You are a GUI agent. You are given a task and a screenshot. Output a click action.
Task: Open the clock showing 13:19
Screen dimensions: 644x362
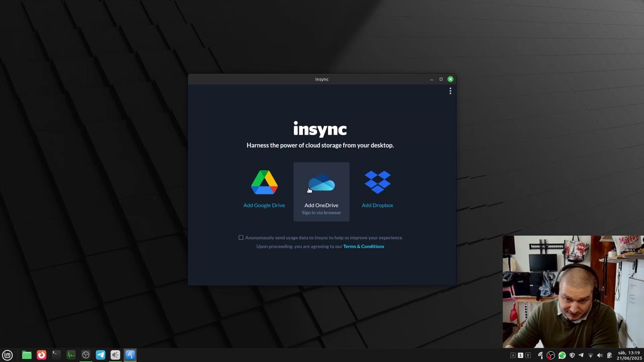(629, 355)
